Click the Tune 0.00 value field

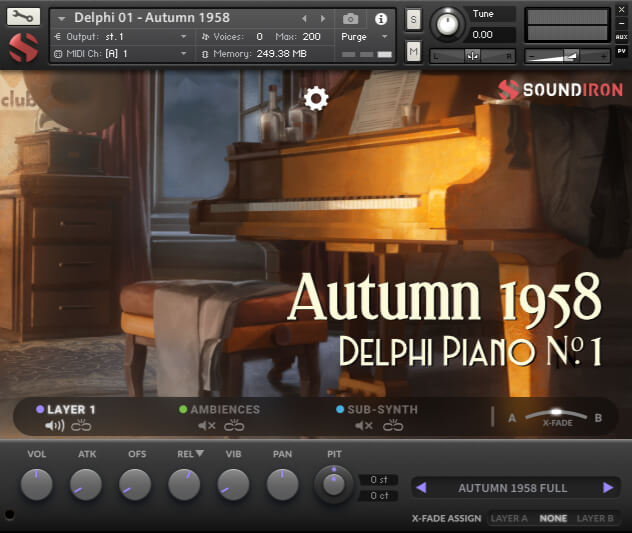[492, 35]
